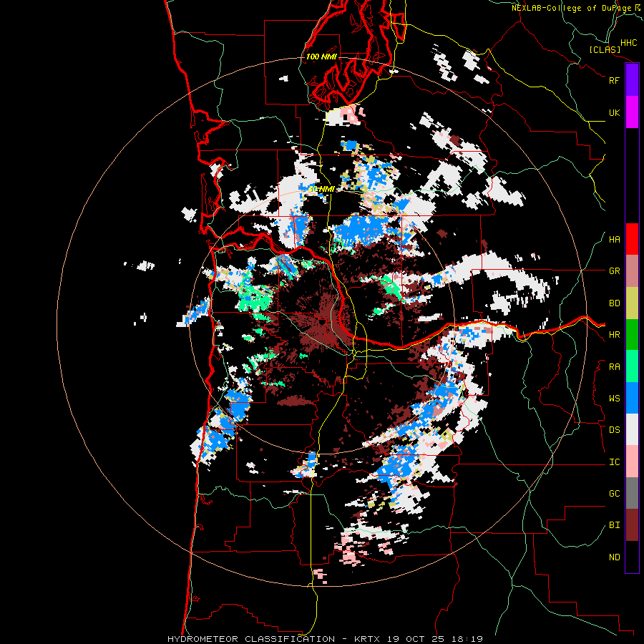
Task: Click the WS legend label
Action: [x=614, y=399]
